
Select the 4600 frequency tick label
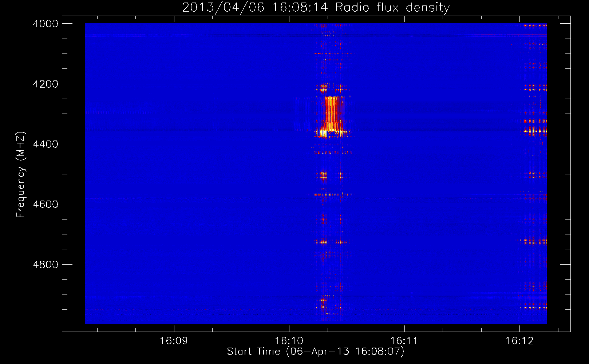[46, 204]
